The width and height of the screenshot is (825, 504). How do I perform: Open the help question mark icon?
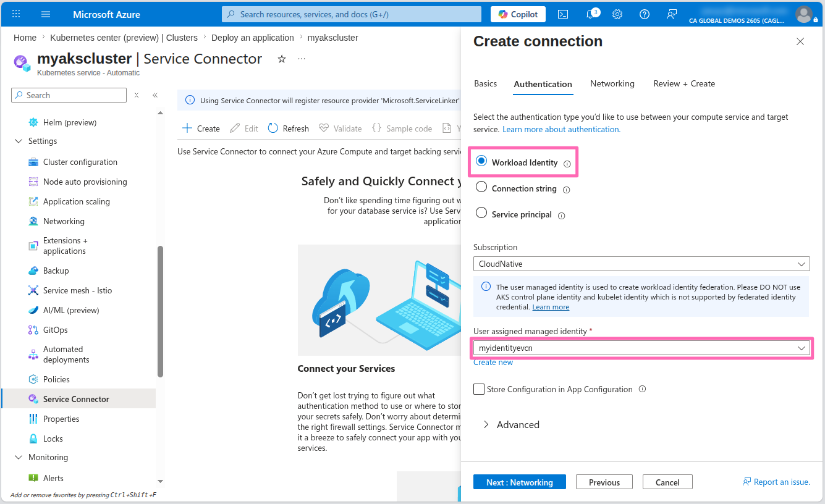tap(645, 14)
